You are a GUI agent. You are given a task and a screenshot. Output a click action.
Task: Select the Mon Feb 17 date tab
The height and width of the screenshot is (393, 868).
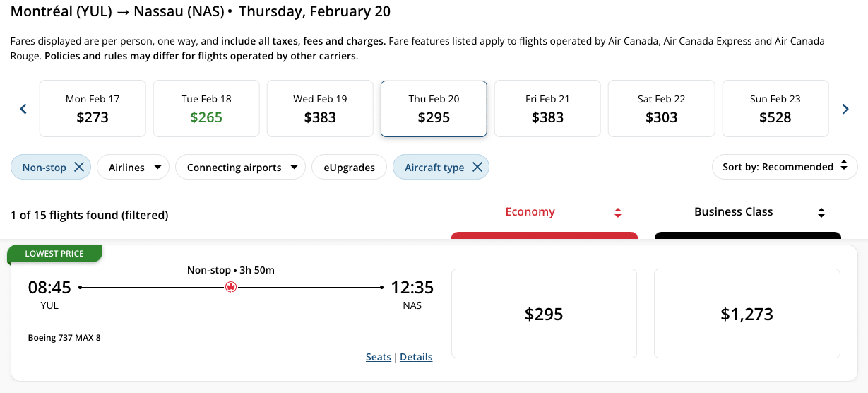93,108
